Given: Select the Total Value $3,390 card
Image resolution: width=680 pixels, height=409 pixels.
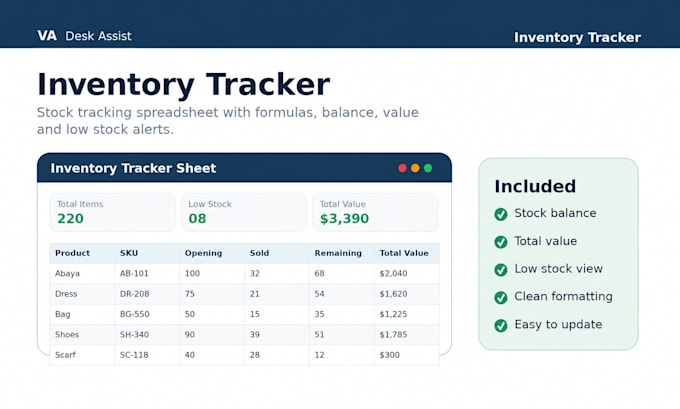Looking at the screenshot, I should pos(376,212).
